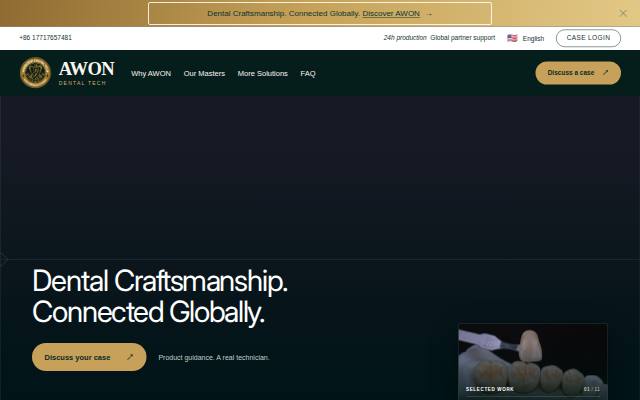Click the Discuss your case hero button

[x=89, y=357]
